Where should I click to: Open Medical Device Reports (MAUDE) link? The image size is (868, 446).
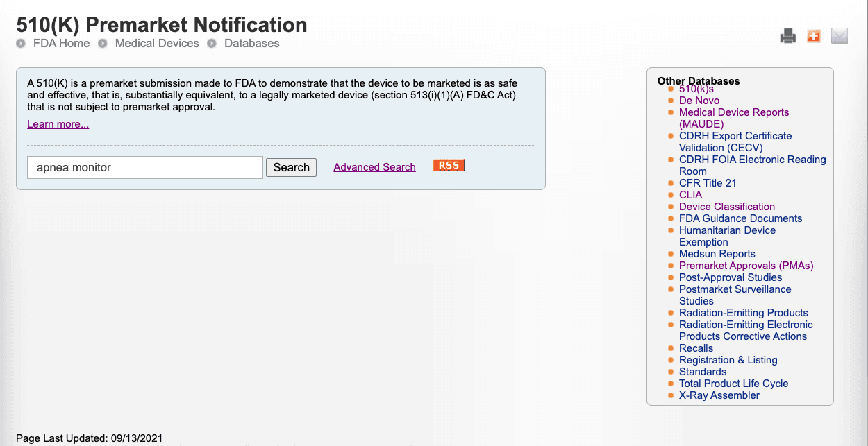point(734,118)
